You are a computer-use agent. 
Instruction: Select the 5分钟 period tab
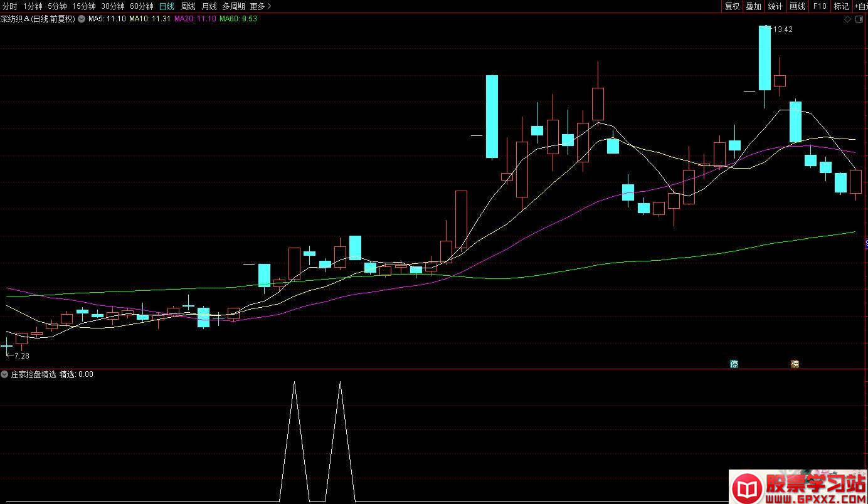[57, 6]
